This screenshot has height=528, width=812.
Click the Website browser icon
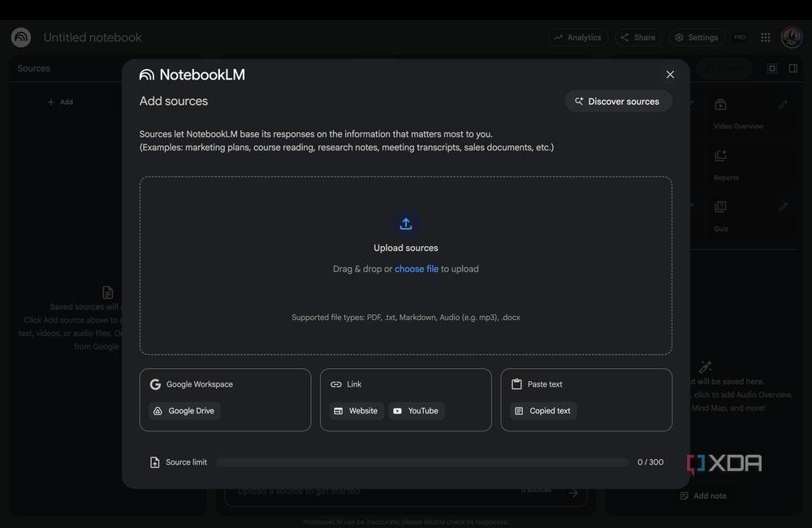click(x=338, y=411)
